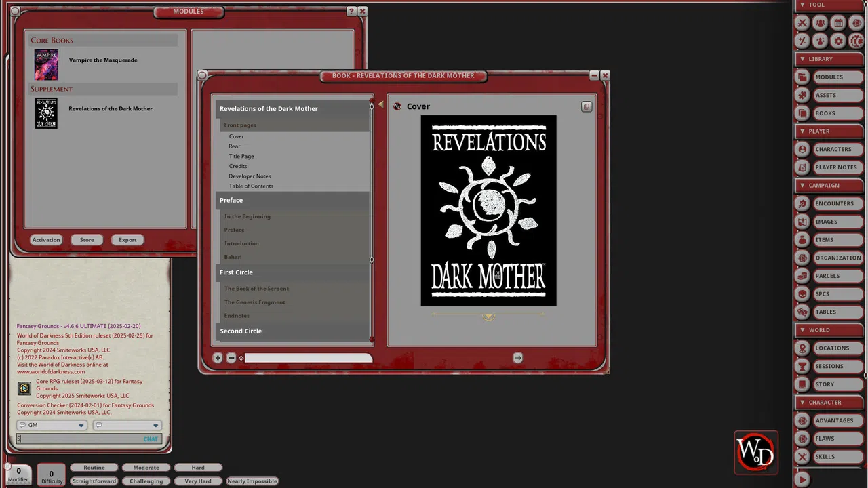The image size is (868, 488).
Task: Click the Advantages sidebar icon
Action: [803, 421]
